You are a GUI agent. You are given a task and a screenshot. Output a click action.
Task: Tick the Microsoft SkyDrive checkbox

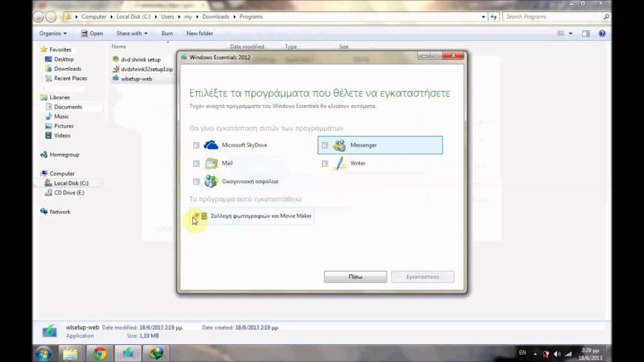pos(196,145)
